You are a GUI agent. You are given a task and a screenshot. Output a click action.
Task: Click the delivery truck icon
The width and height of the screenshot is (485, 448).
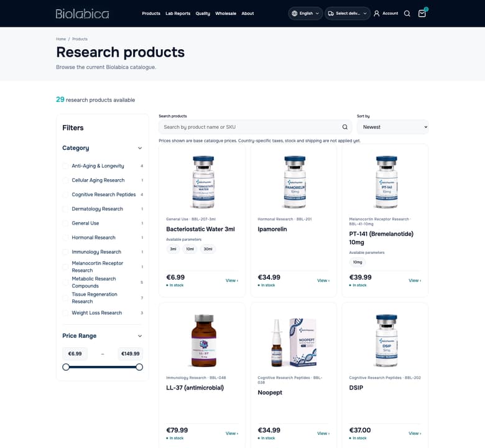pos(331,13)
